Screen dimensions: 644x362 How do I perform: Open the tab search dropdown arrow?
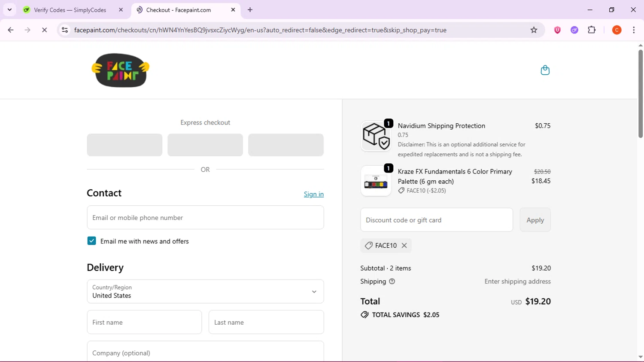(x=9, y=9)
